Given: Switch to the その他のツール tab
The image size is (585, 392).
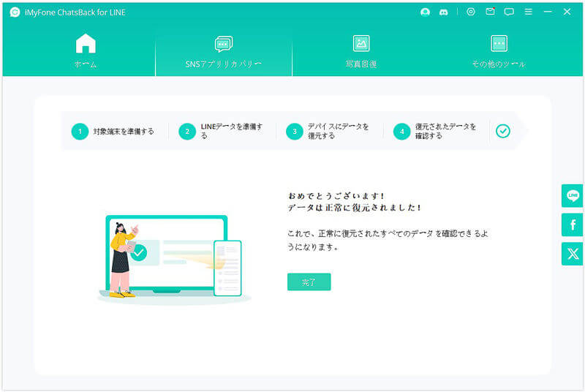Looking at the screenshot, I should (x=499, y=51).
